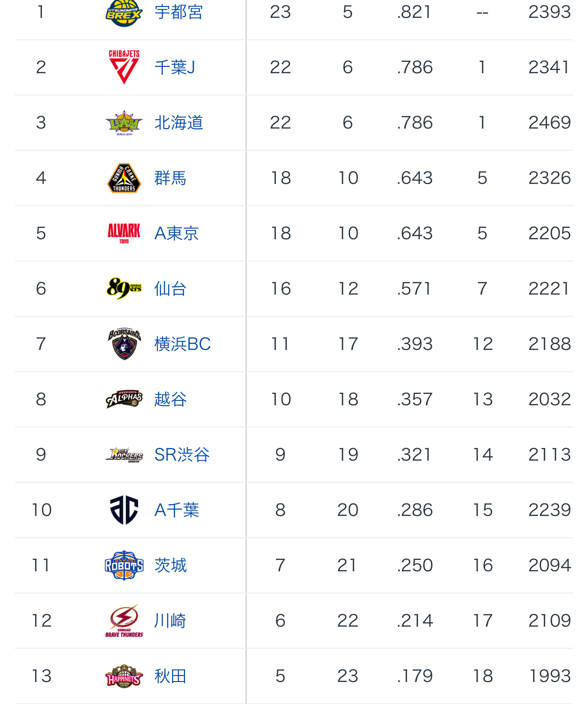Click the Chiba Jets team logo
Image resolution: width=588 pixels, height=704 pixels.
pyautogui.click(x=124, y=67)
